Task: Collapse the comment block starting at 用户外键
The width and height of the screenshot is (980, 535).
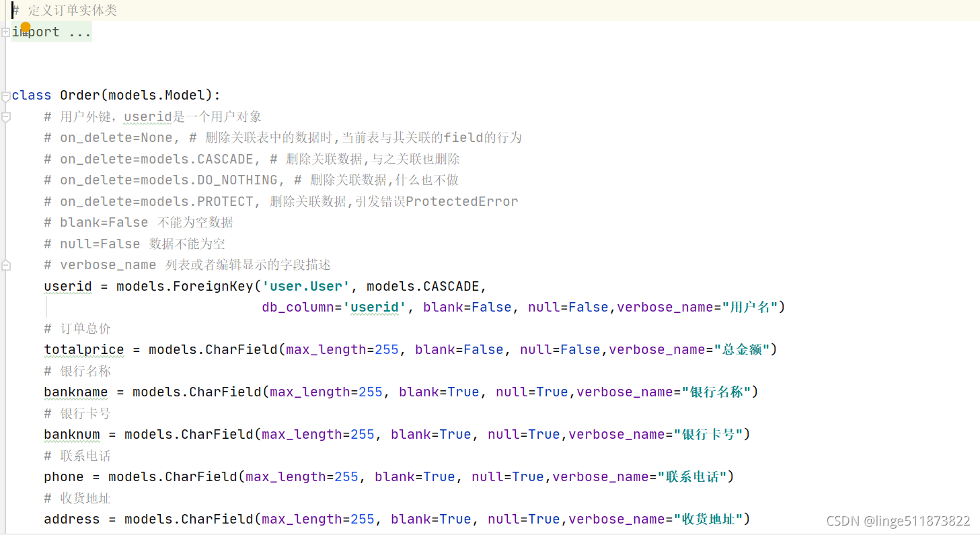Action: (5, 117)
